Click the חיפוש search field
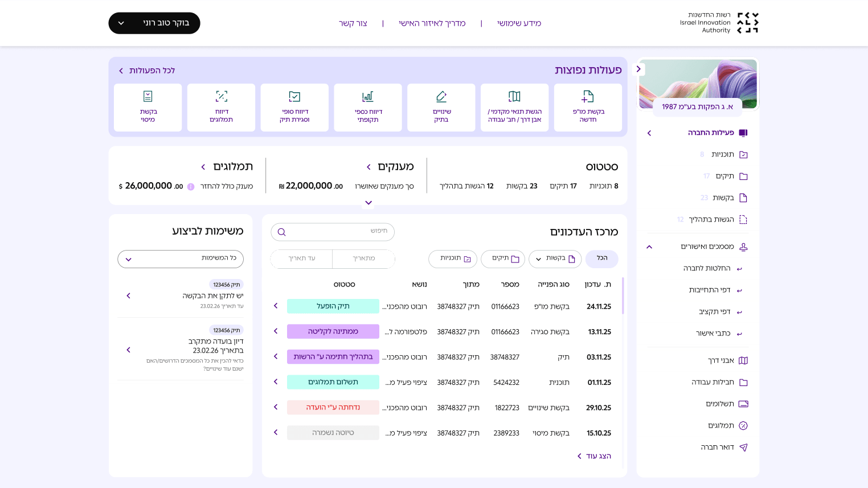868x488 pixels. (333, 232)
